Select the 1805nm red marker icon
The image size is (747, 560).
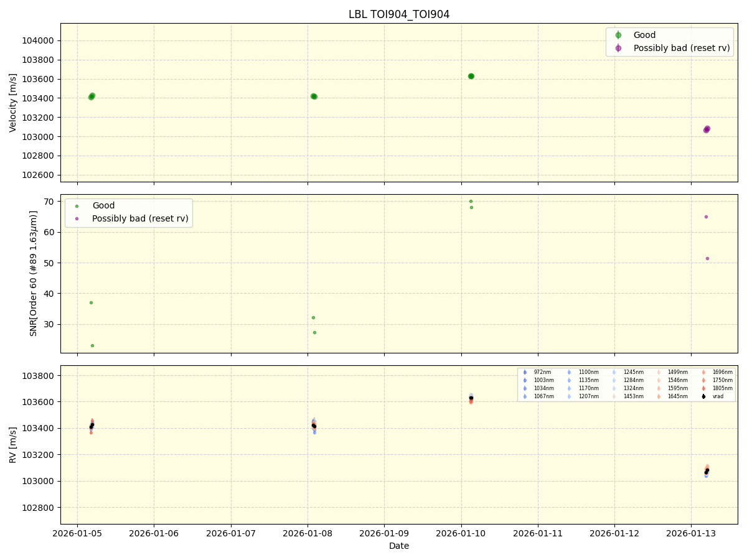703,388
